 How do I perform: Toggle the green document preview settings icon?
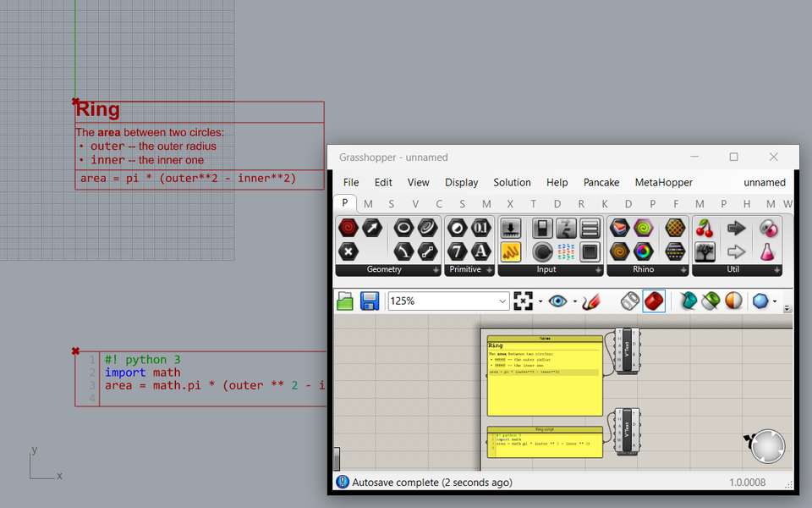pyautogui.click(x=711, y=301)
